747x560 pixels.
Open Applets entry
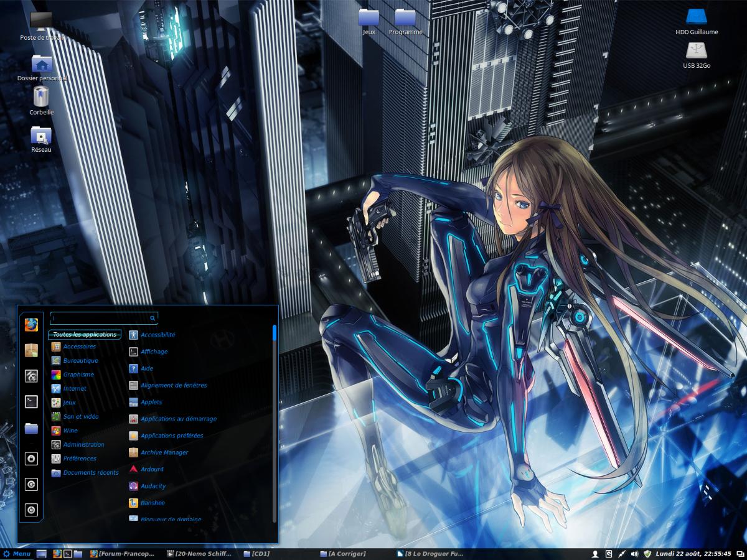click(x=145, y=402)
